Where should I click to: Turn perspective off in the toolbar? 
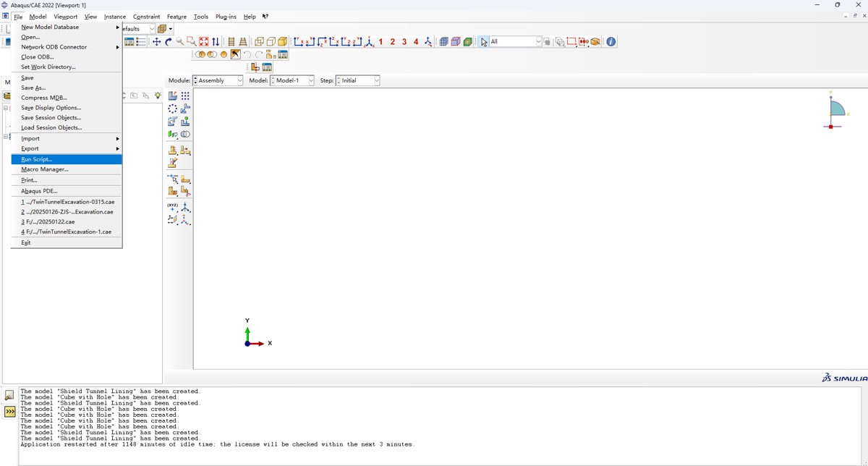(231, 42)
